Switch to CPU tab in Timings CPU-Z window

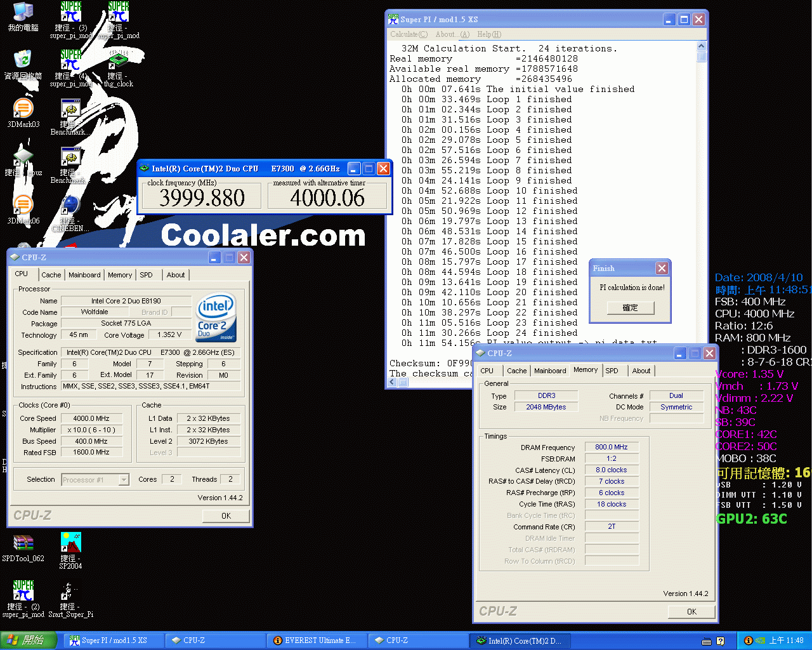[487, 371]
